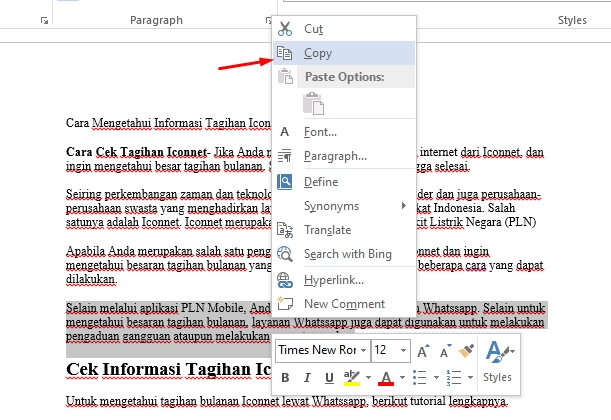Viewport: 611px width, 420px height.
Task: Choose Translate from the menu
Action: pos(344,230)
